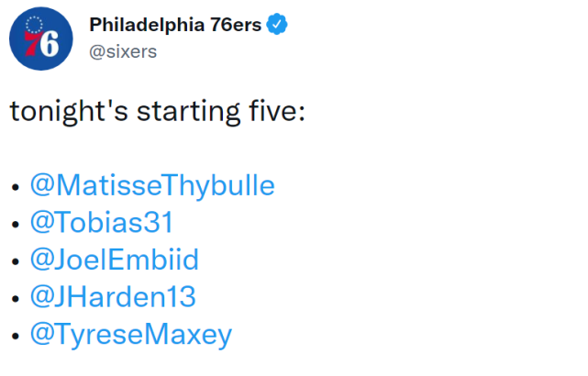Click the bullet before @Tobias31
This screenshot has height=376, width=588.
point(15,224)
